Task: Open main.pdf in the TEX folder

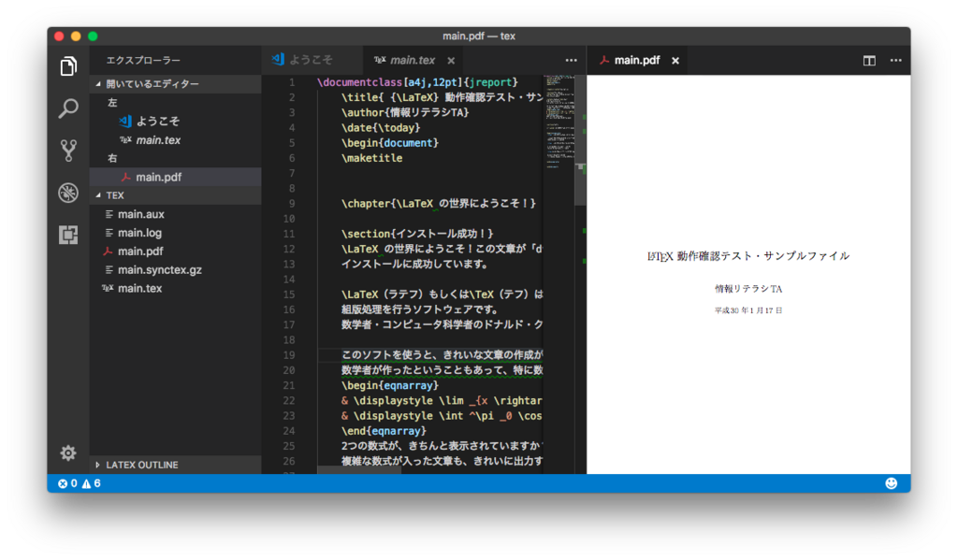Action: 175,251
